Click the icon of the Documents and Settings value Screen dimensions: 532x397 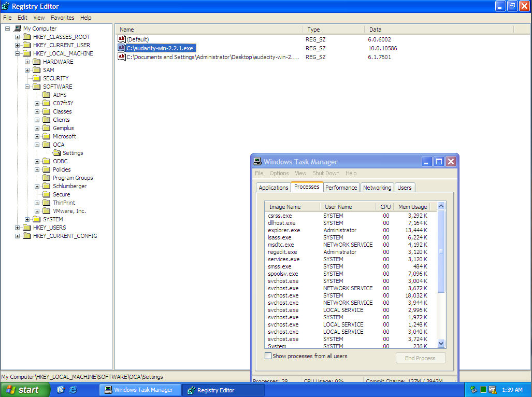tap(122, 56)
